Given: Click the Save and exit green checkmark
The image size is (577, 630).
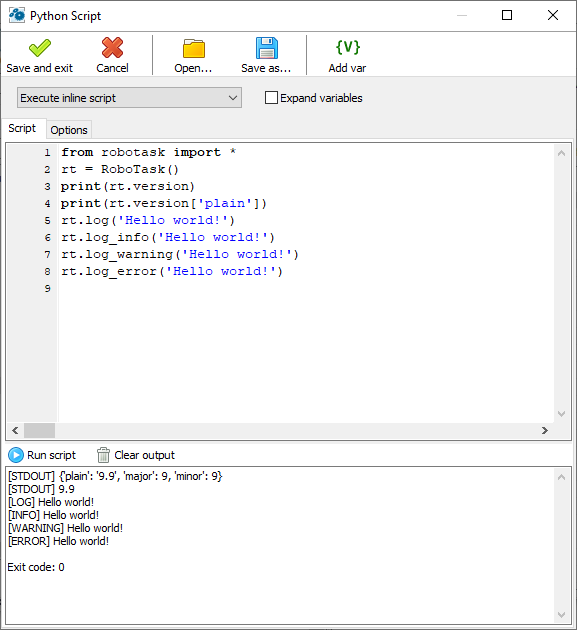Looking at the screenshot, I should tap(40, 48).
